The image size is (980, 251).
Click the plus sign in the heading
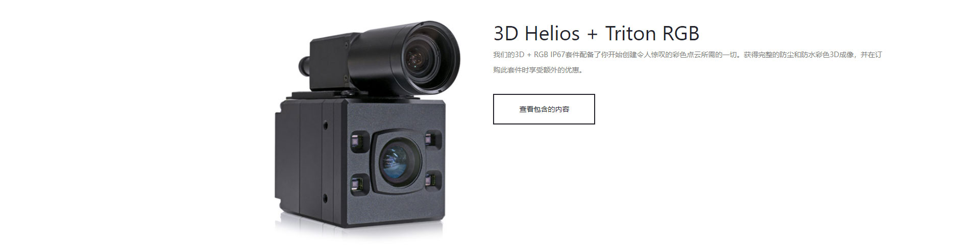tap(592, 35)
